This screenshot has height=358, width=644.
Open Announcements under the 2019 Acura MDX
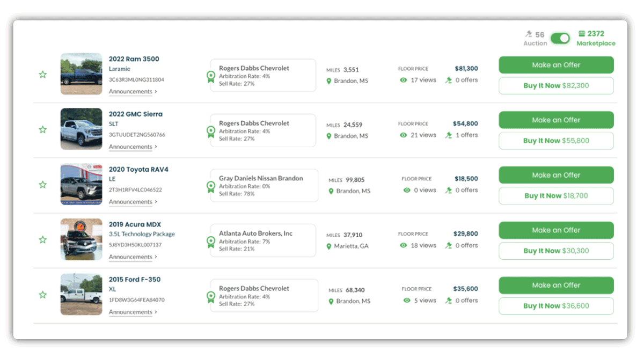point(131,257)
